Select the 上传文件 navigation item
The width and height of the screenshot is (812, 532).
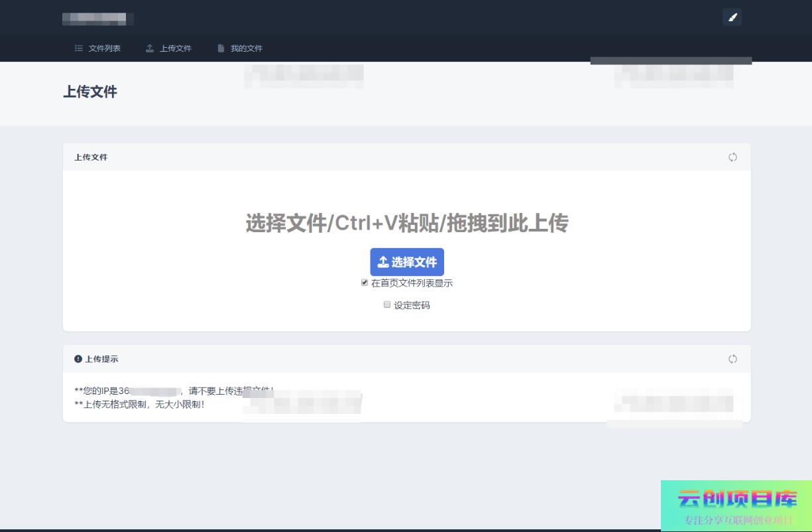coord(175,48)
